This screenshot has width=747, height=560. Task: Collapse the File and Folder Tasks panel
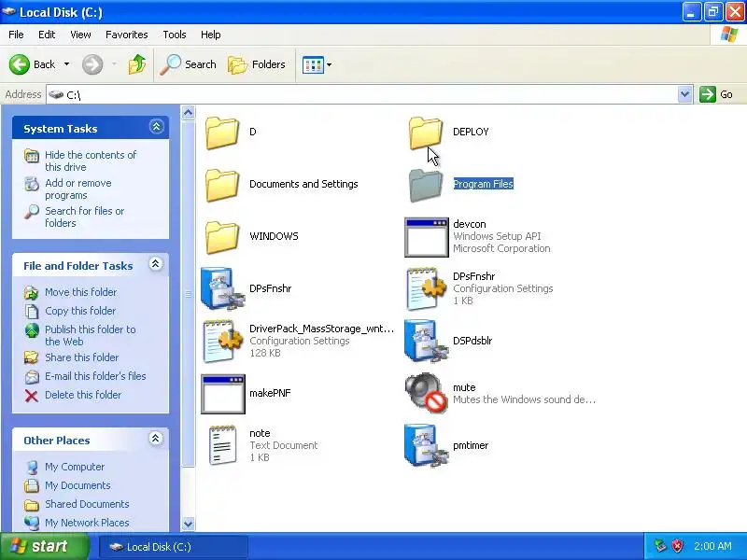pos(155,264)
